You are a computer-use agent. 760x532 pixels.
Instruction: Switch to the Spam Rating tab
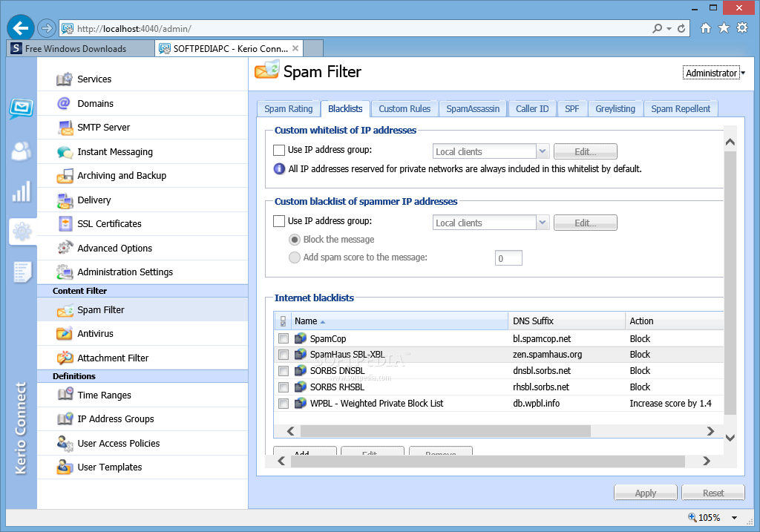[x=289, y=109]
